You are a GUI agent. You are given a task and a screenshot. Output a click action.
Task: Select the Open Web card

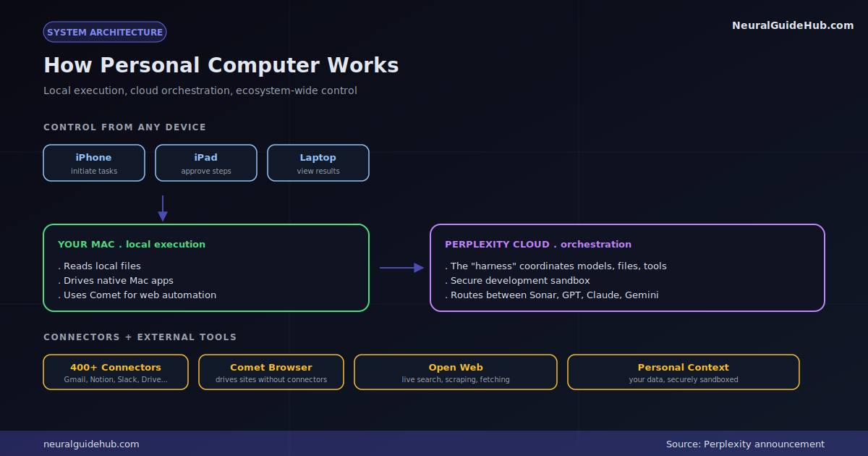pos(456,372)
